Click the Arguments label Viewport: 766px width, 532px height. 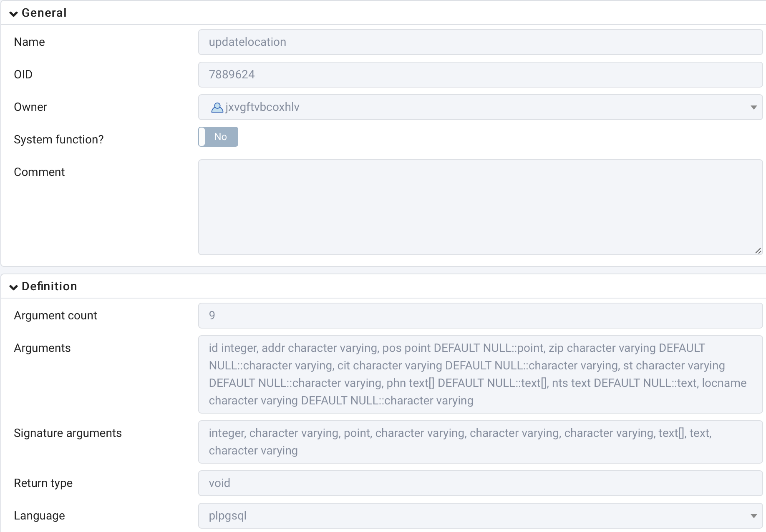(42, 348)
